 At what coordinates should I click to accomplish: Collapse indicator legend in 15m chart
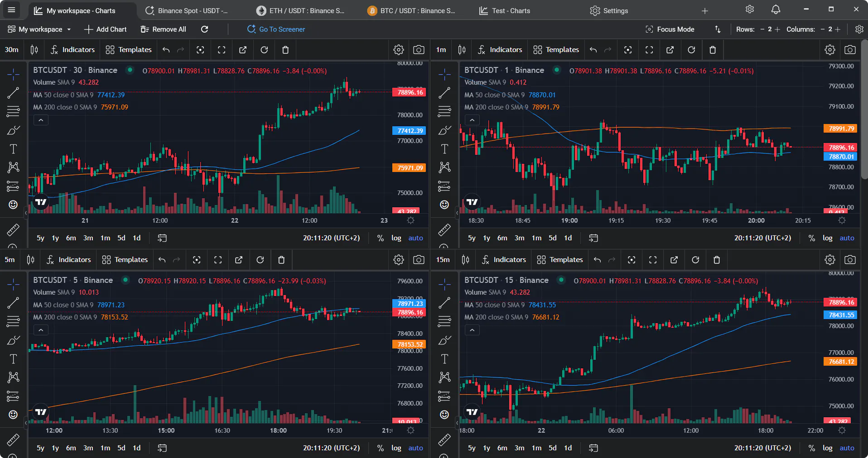point(472,330)
